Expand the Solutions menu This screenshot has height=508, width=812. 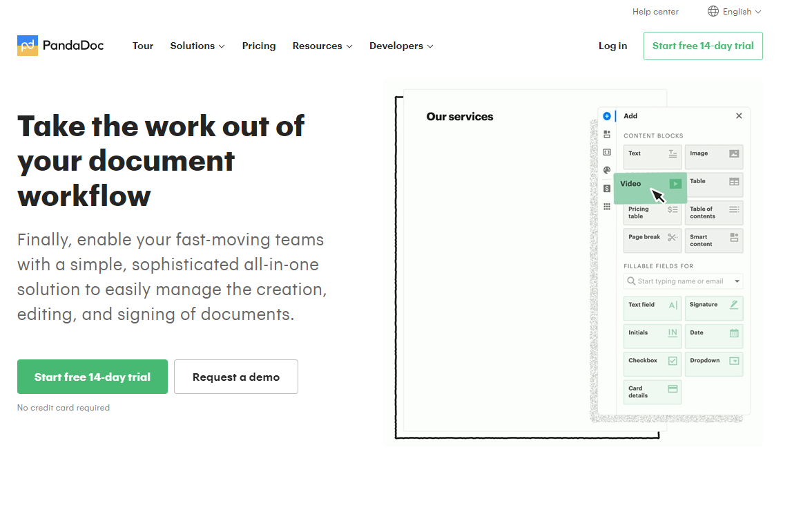(x=197, y=46)
